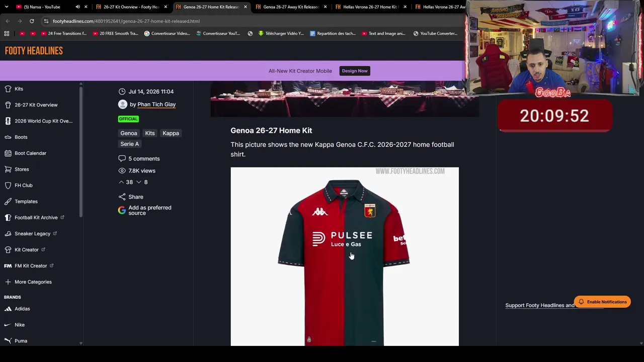Image resolution: width=644 pixels, height=362 pixels.
Task: Open the Support Footy Headlines link
Action: [x=540, y=306]
